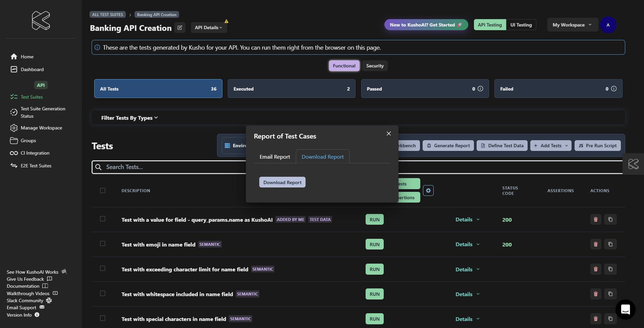Click the Version Info link
Image resolution: width=644 pixels, height=328 pixels.
(x=23, y=315)
